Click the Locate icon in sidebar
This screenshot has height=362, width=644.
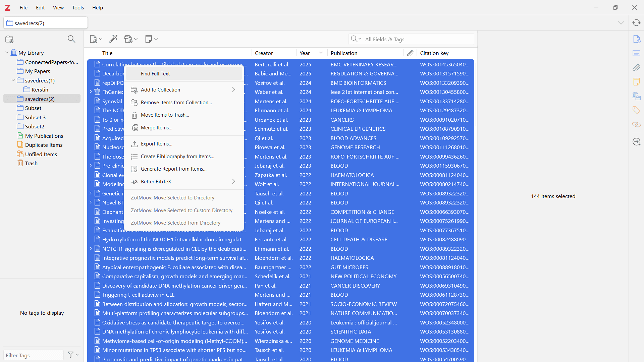(637, 142)
